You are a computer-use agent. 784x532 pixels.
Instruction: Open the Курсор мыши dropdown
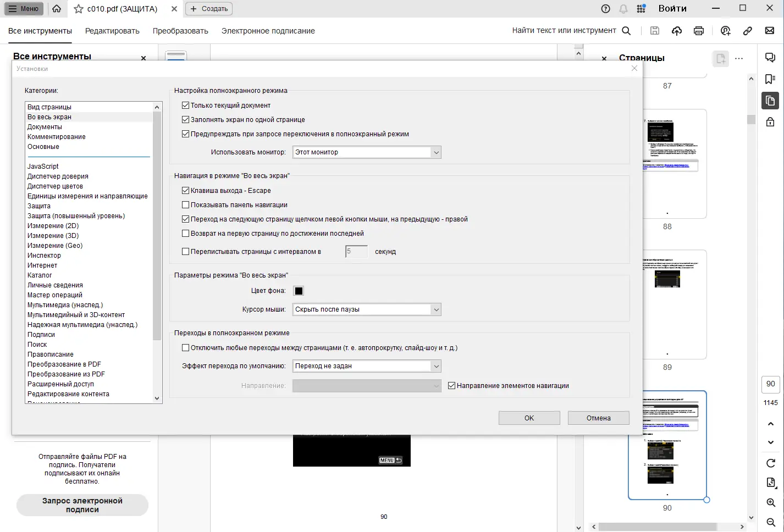437,309
